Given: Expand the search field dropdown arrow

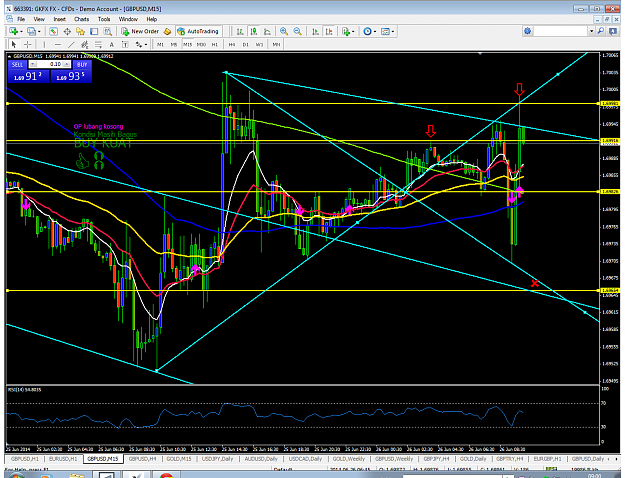Looking at the screenshot, I should click(592, 31).
